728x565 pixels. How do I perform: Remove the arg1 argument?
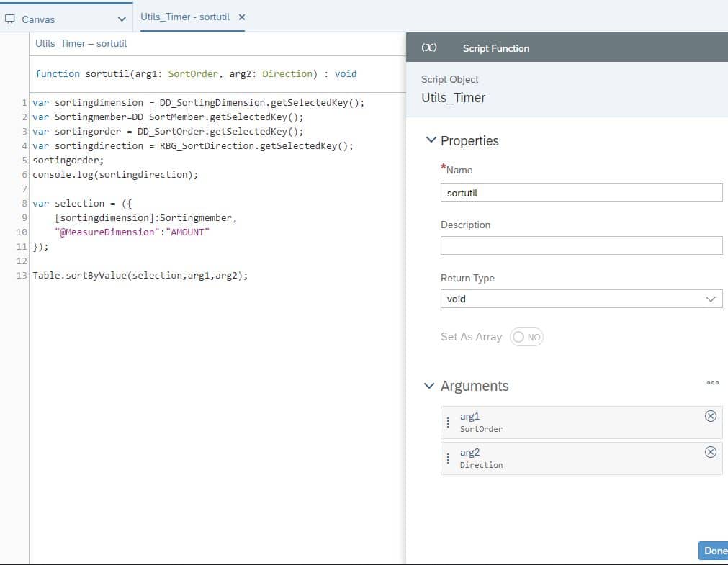[710, 416]
